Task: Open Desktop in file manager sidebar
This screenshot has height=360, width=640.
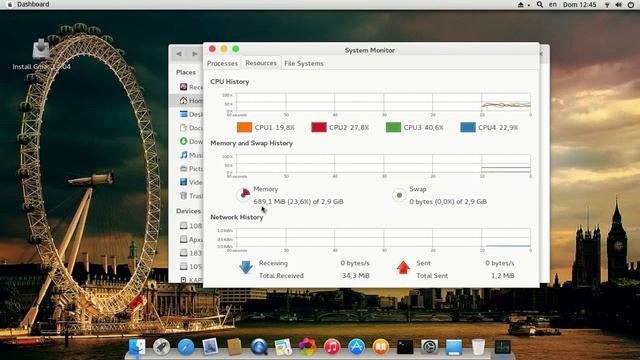Action: click(191, 114)
